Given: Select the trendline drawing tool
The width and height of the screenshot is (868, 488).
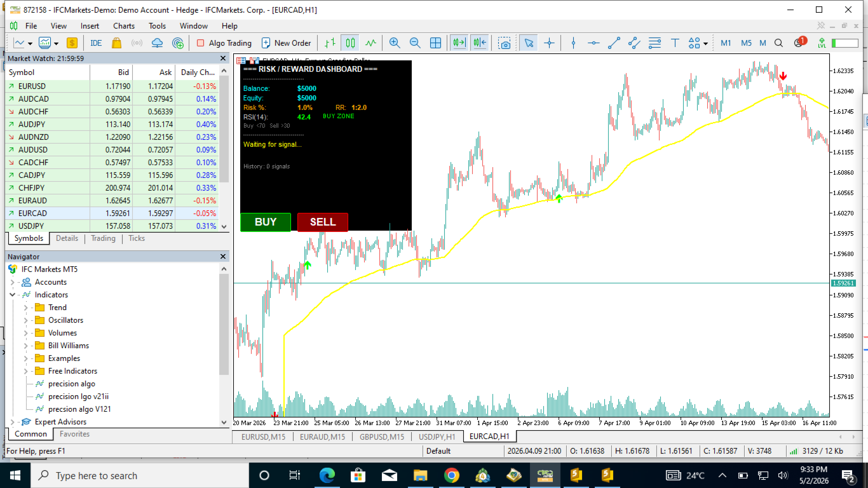Looking at the screenshot, I should click(614, 43).
